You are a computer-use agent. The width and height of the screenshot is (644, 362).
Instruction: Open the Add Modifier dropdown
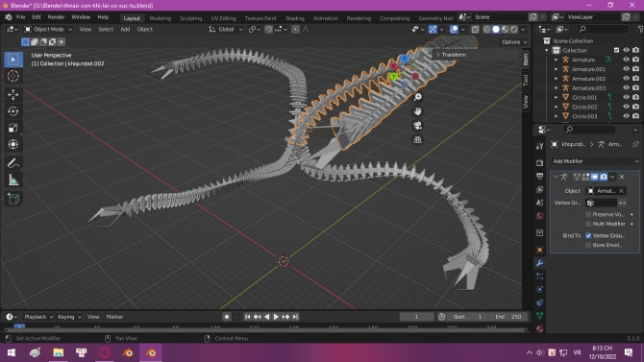coord(595,161)
